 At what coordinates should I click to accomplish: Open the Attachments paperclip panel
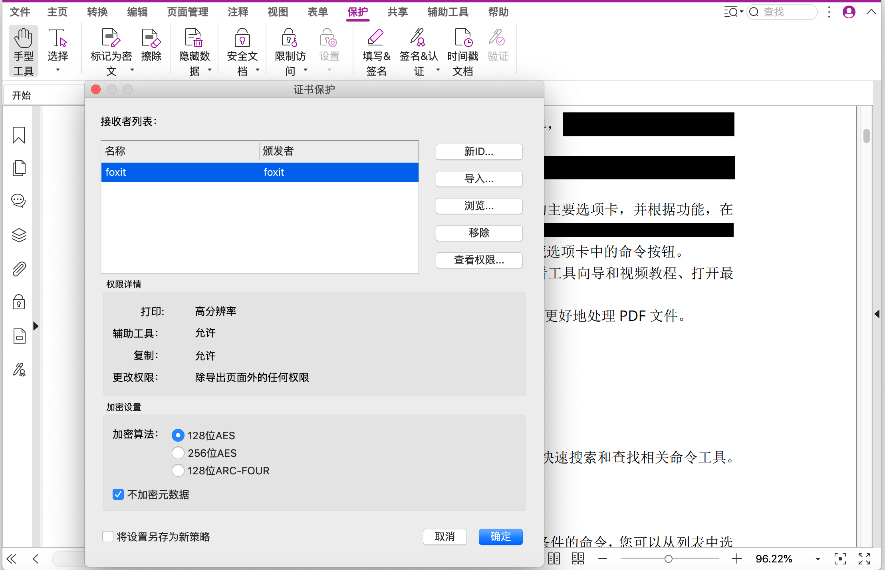point(19,269)
